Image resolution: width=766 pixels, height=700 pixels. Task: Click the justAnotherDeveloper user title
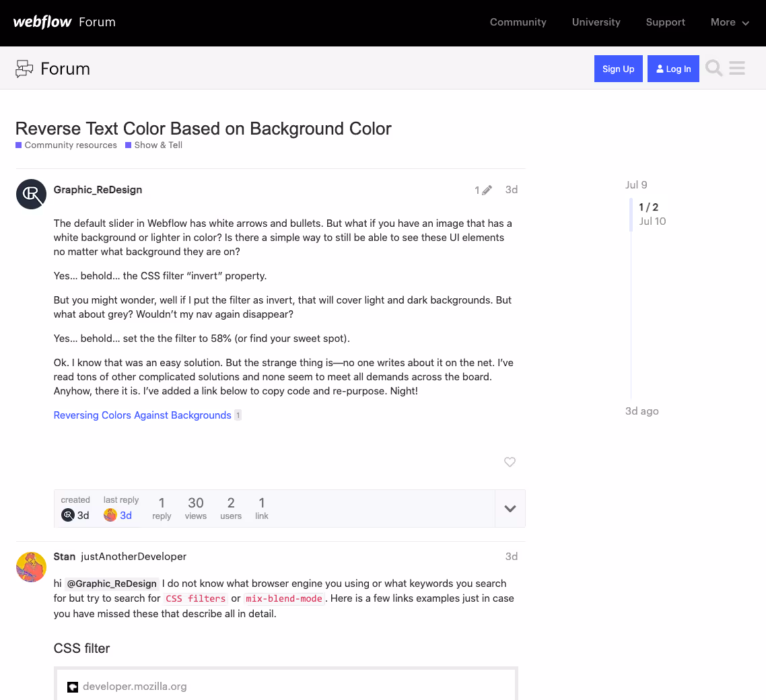(133, 557)
